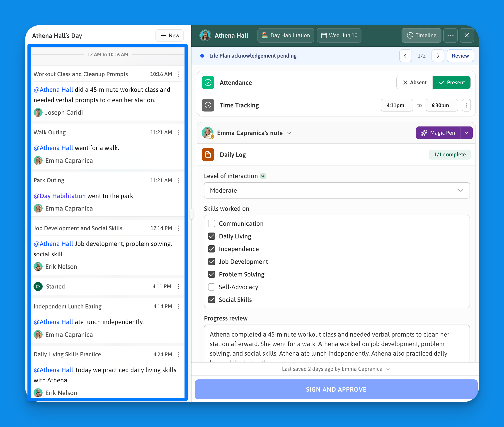Expand Magic Pen dropdown arrow
Screen dimensions: 504x427
(466, 133)
